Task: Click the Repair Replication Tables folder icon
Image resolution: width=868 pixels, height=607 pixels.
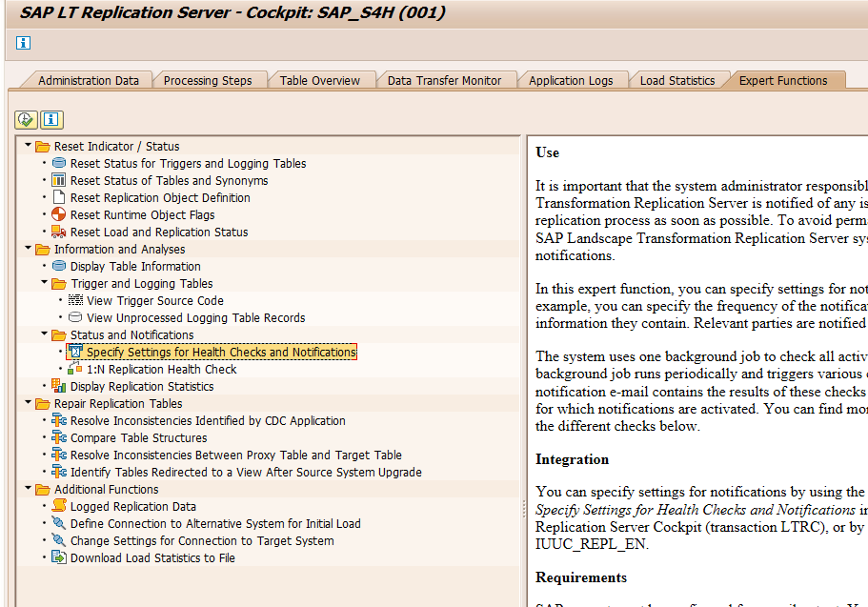Action: 43,404
